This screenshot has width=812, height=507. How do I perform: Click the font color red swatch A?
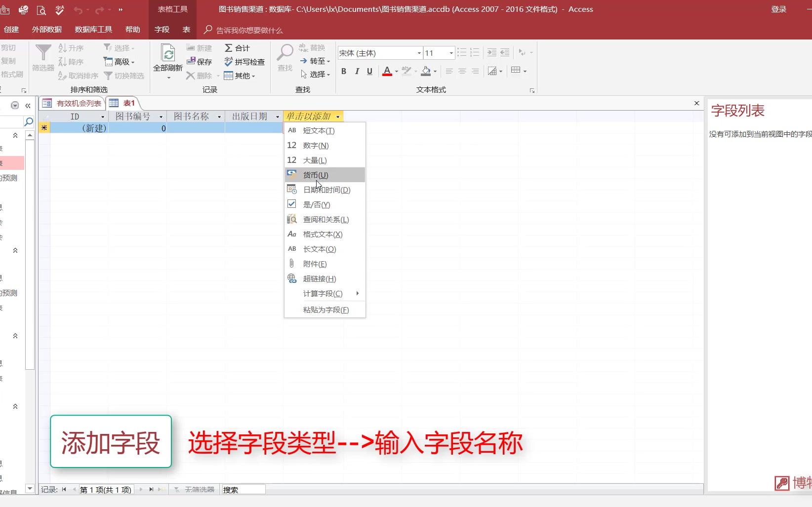click(387, 72)
